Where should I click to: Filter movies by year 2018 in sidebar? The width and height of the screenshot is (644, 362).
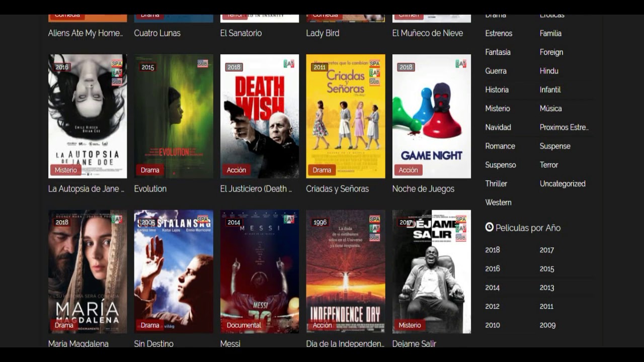click(x=493, y=250)
